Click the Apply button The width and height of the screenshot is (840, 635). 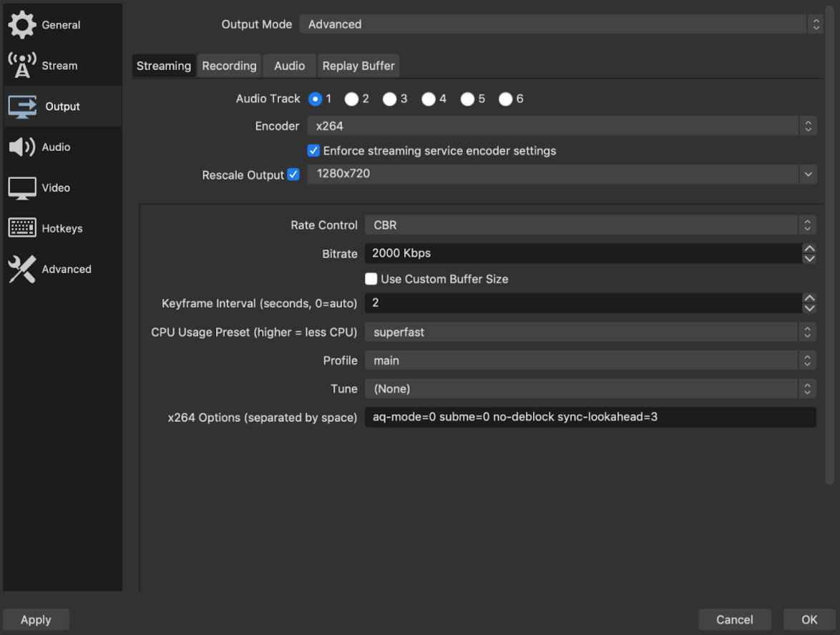tap(36, 619)
